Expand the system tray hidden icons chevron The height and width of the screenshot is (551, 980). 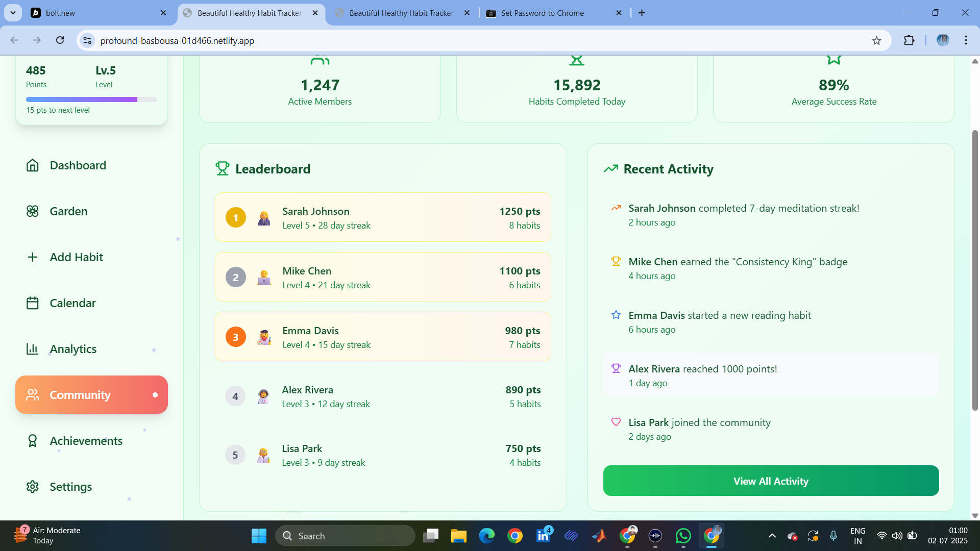pos(772,536)
